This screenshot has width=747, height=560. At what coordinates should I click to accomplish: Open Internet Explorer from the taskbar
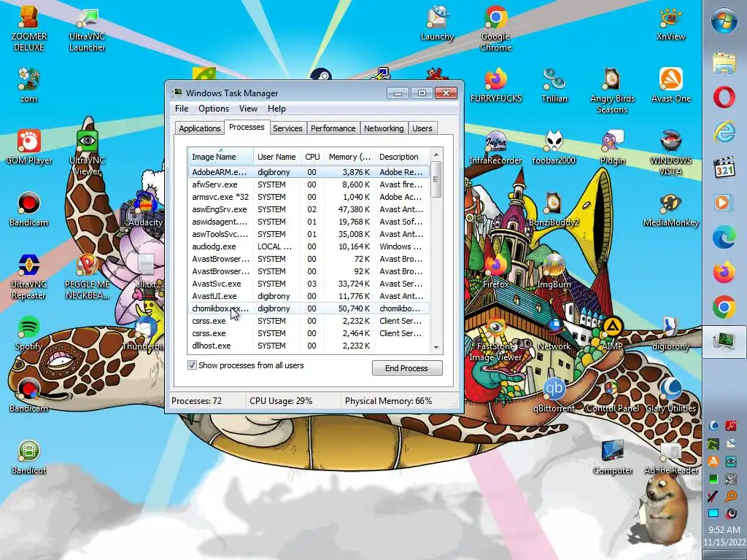click(724, 132)
